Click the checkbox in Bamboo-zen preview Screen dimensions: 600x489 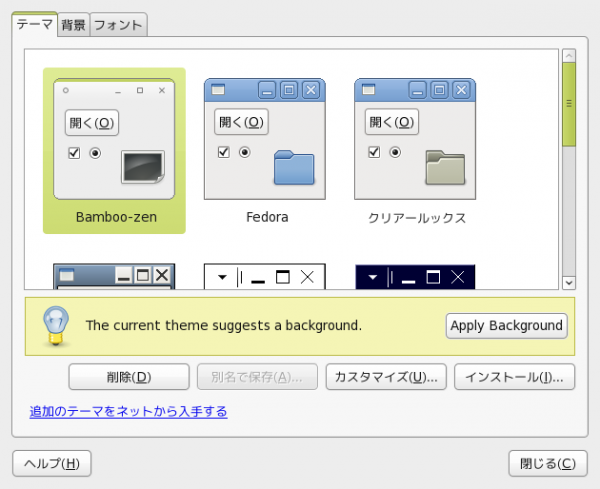tap(74, 153)
